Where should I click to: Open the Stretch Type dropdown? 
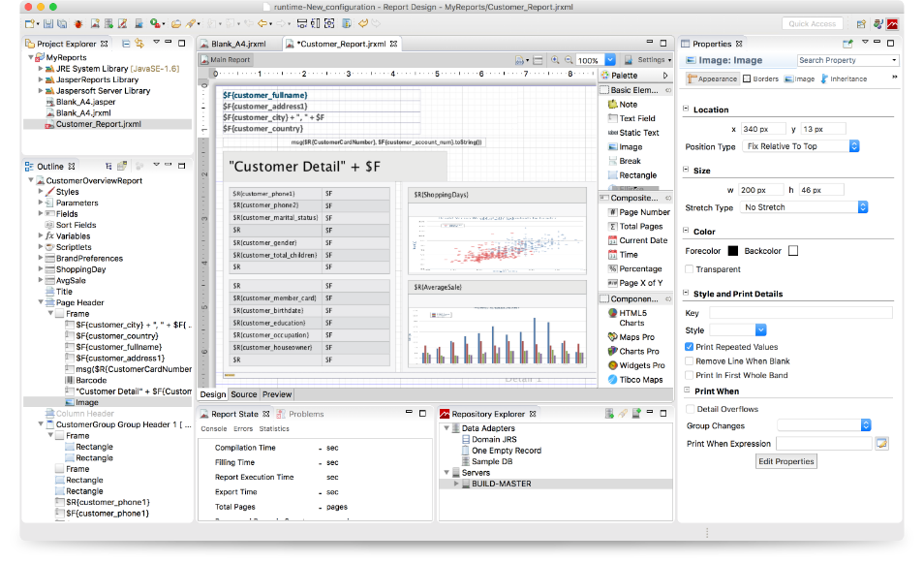[804, 207]
